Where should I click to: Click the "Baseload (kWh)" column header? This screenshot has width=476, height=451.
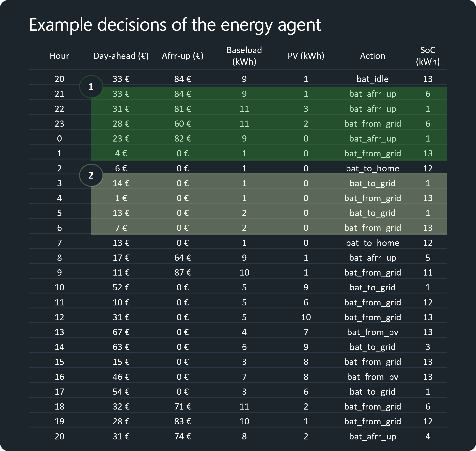(x=244, y=56)
